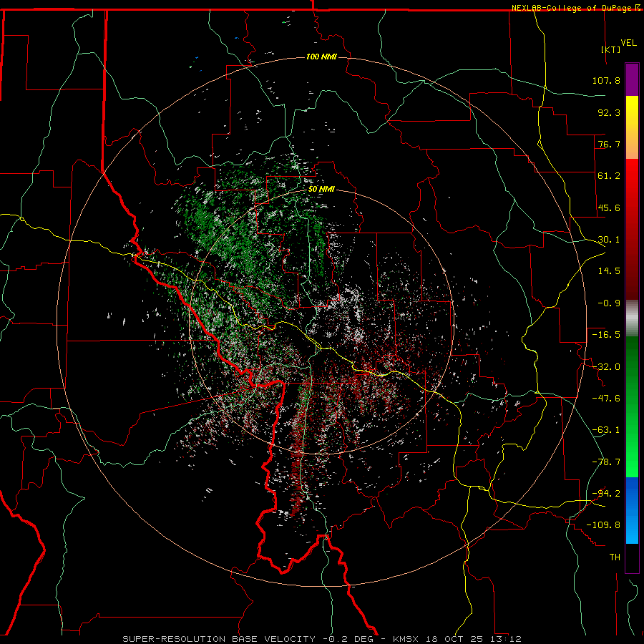Pick the purple segment of the color bar
This screenshot has height=644, width=644.
632,80
